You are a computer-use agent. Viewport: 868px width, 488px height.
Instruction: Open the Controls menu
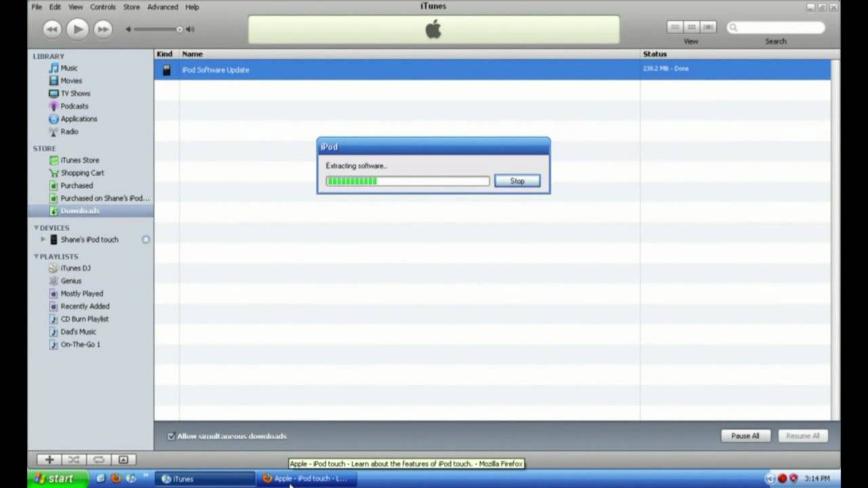point(103,7)
